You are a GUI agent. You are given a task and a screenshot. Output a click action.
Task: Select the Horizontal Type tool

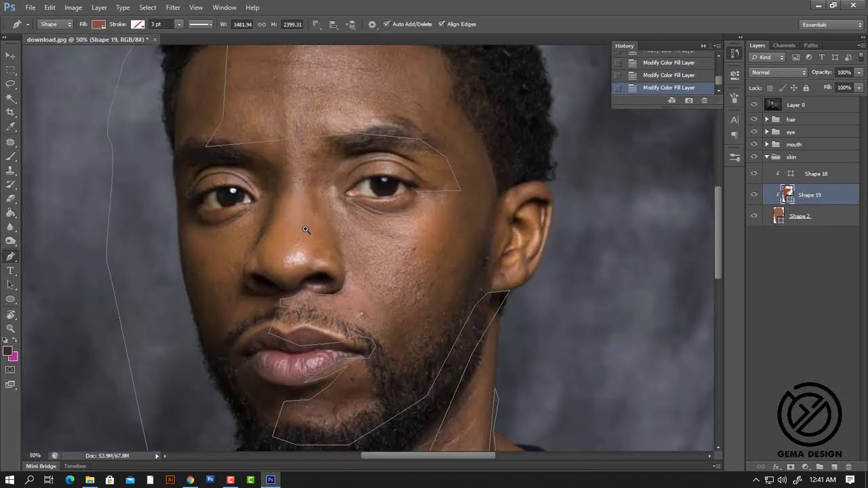click(10, 271)
